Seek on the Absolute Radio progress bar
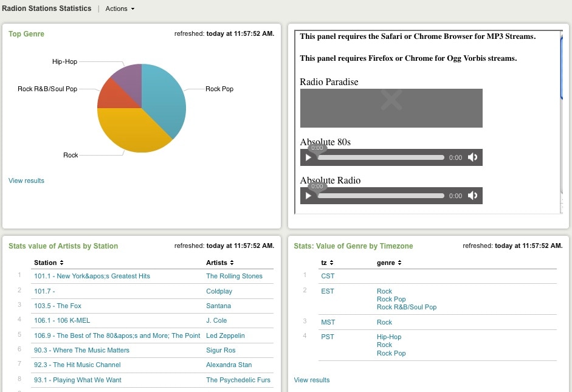Viewport: 572px width, 392px height. click(381, 196)
